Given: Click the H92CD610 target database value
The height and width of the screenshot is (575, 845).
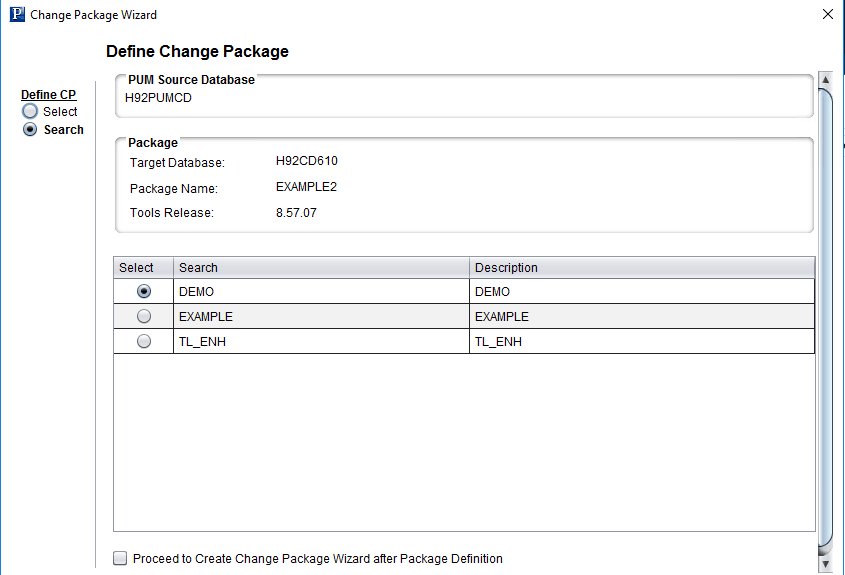Looking at the screenshot, I should pos(307,161).
